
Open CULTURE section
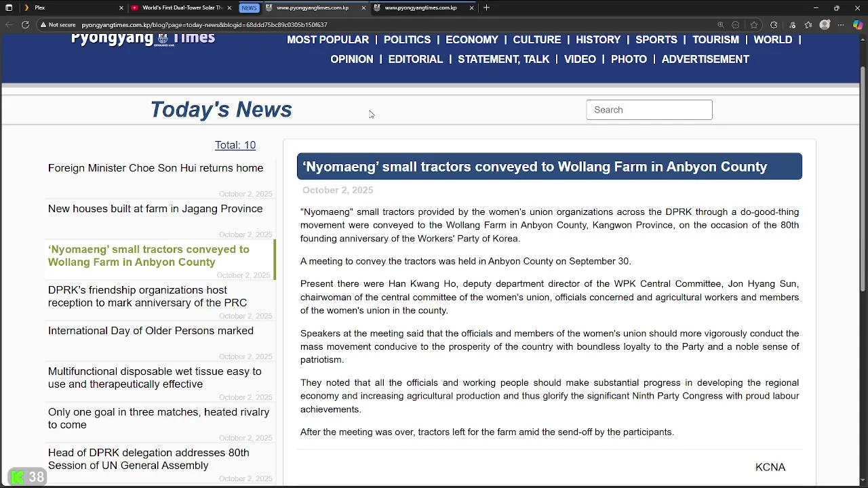[x=537, y=40]
